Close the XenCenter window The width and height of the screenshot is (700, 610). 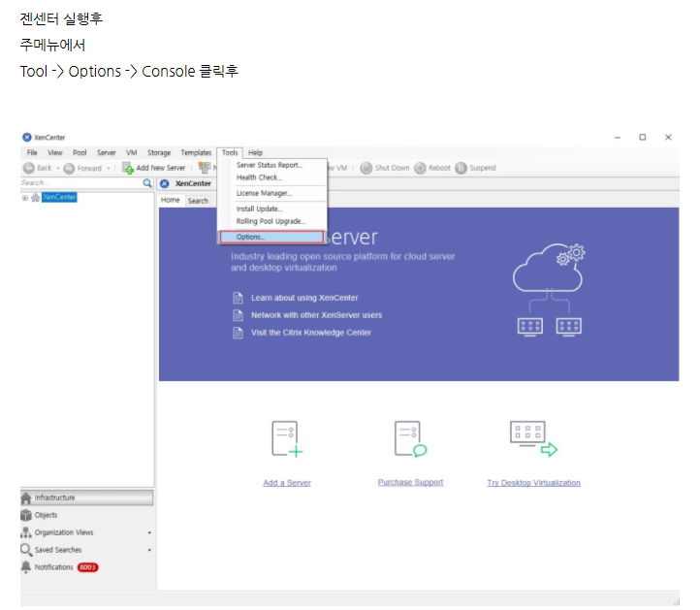tap(668, 137)
